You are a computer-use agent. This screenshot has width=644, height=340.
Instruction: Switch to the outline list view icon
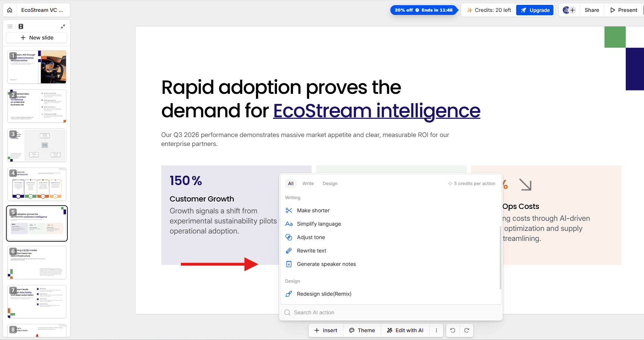[x=10, y=26]
